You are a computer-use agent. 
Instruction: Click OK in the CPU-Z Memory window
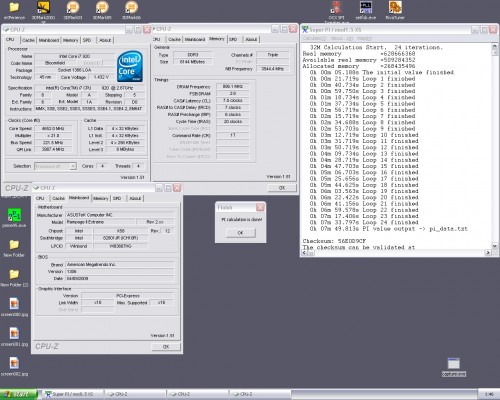(282, 188)
